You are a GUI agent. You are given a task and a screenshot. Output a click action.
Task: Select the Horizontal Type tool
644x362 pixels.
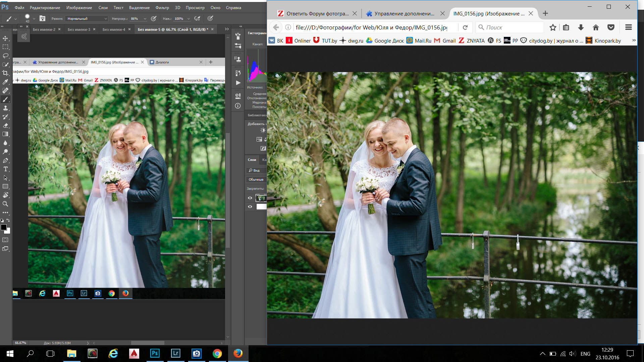pos(5,169)
